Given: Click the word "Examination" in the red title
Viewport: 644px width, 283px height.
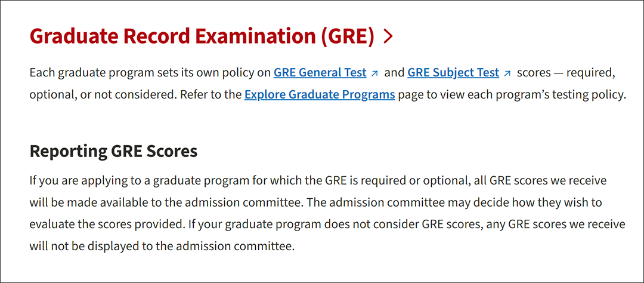Looking at the screenshot, I should pos(253,37).
